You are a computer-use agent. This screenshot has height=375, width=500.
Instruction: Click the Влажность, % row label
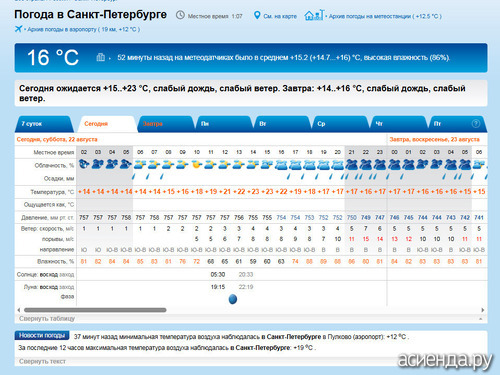click(56, 262)
